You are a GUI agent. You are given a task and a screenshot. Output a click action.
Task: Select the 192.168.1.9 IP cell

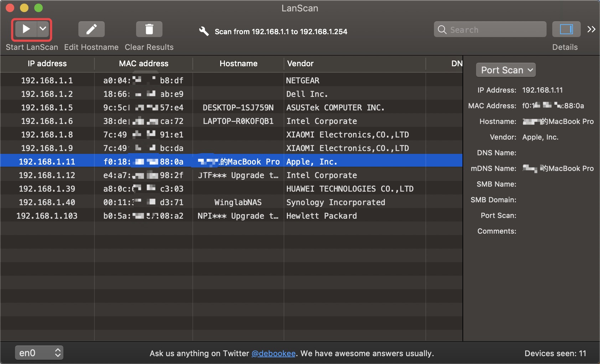(47, 148)
